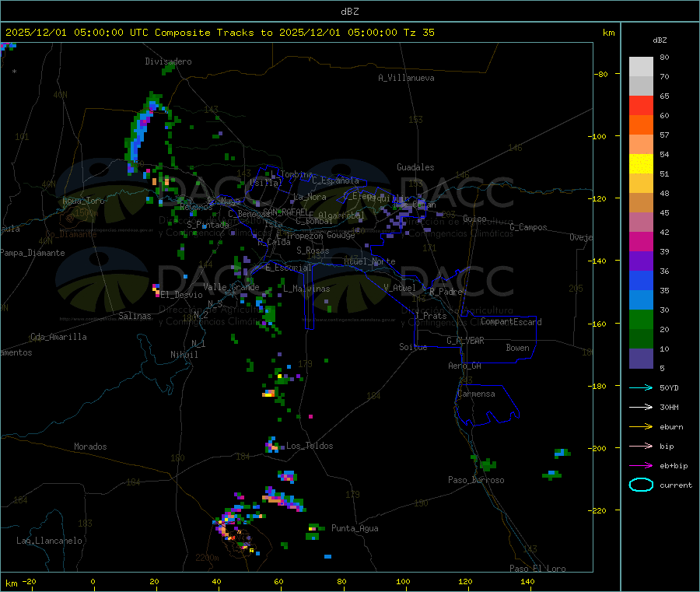Click the '-20' tick on the horizontal km axis

tap(30, 581)
